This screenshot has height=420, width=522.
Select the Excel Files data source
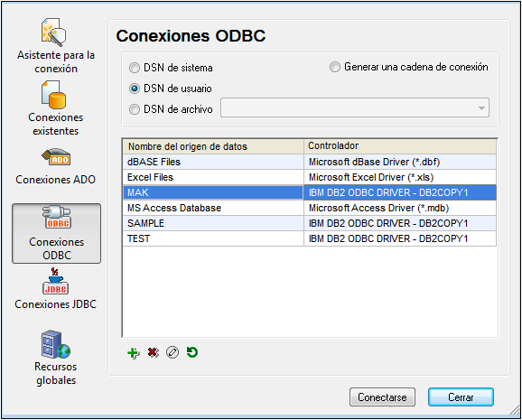click(213, 177)
